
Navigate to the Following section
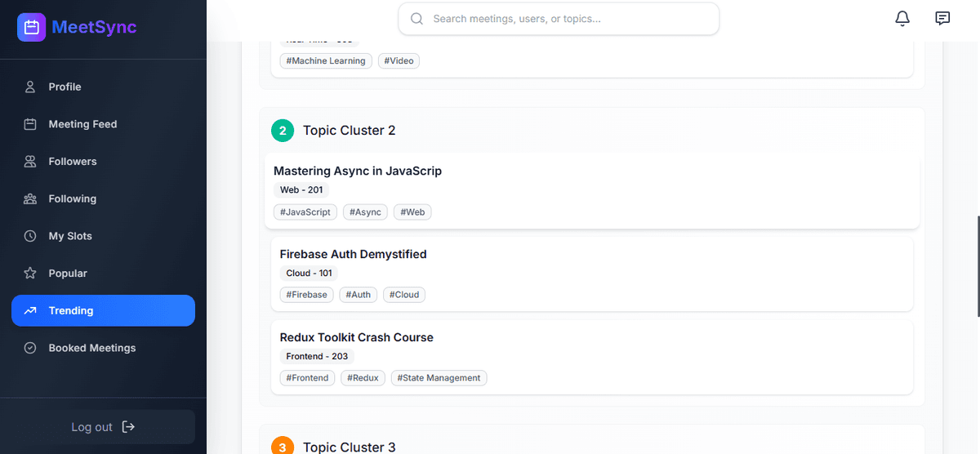pyautogui.click(x=72, y=198)
